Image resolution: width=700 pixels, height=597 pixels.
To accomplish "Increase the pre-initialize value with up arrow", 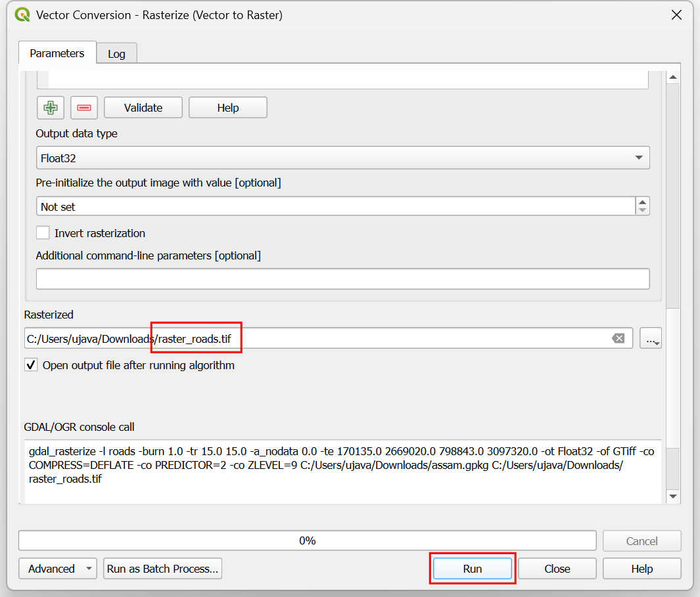I will [x=642, y=202].
